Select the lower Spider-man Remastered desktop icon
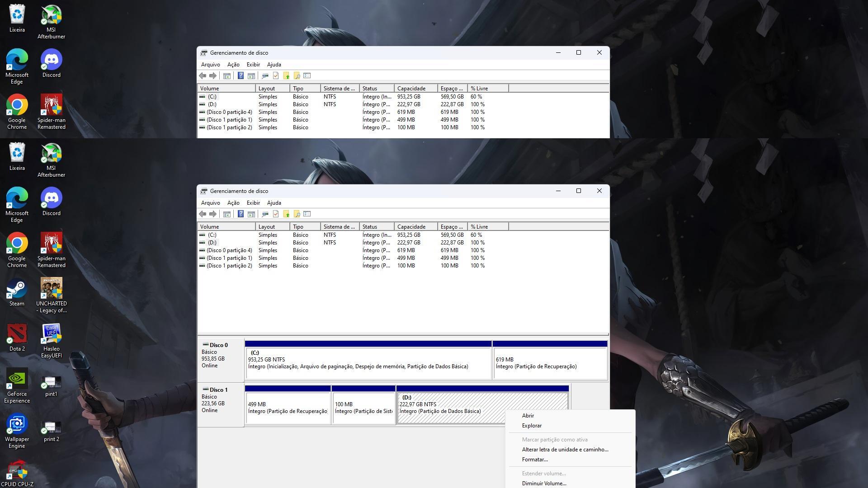868x488 pixels. click(52, 250)
